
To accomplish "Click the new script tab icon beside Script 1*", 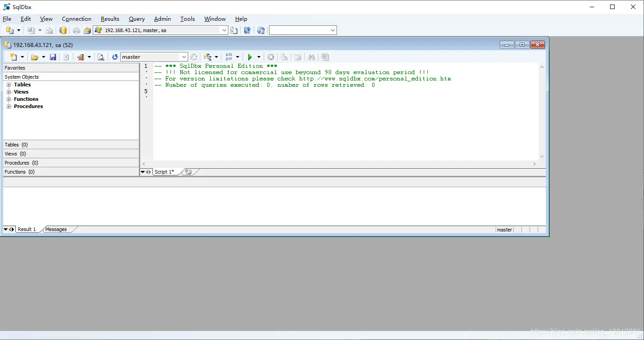I will tap(188, 172).
